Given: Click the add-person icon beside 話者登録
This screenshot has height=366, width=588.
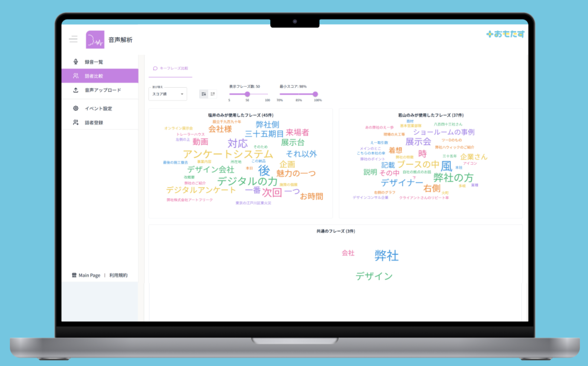Looking at the screenshot, I should coord(76,122).
